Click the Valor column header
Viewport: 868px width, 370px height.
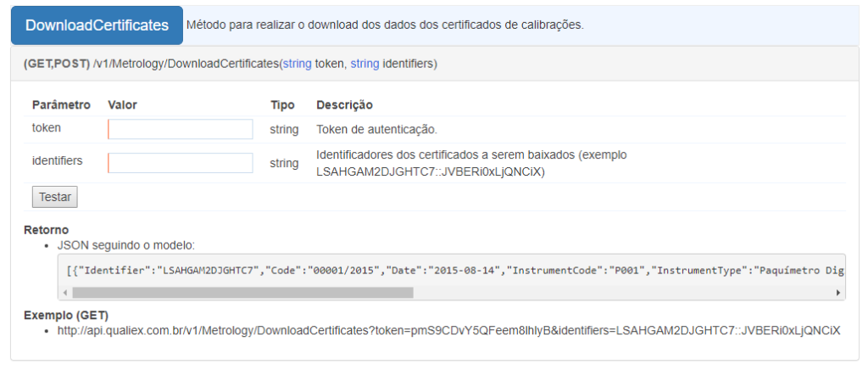tap(122, 104)
